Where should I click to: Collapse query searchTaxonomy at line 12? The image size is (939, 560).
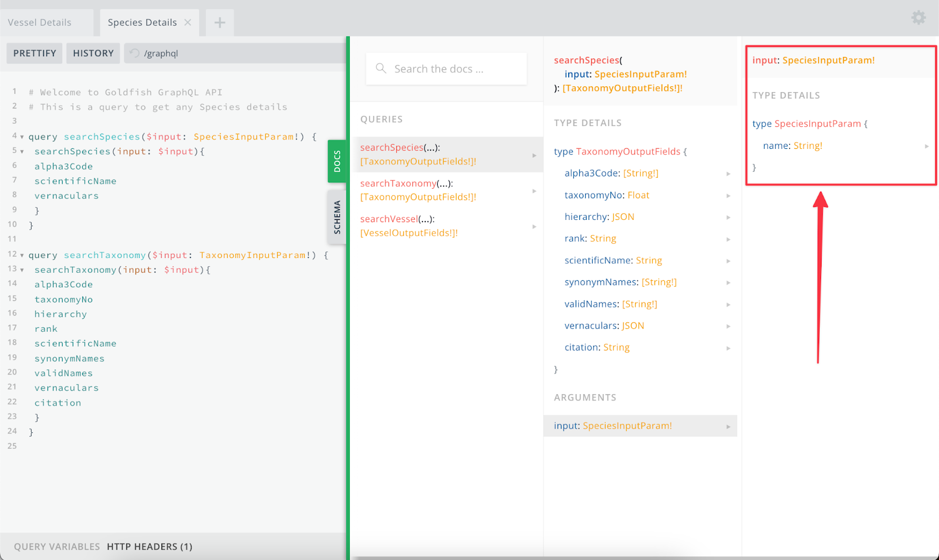tap(22, 255)
